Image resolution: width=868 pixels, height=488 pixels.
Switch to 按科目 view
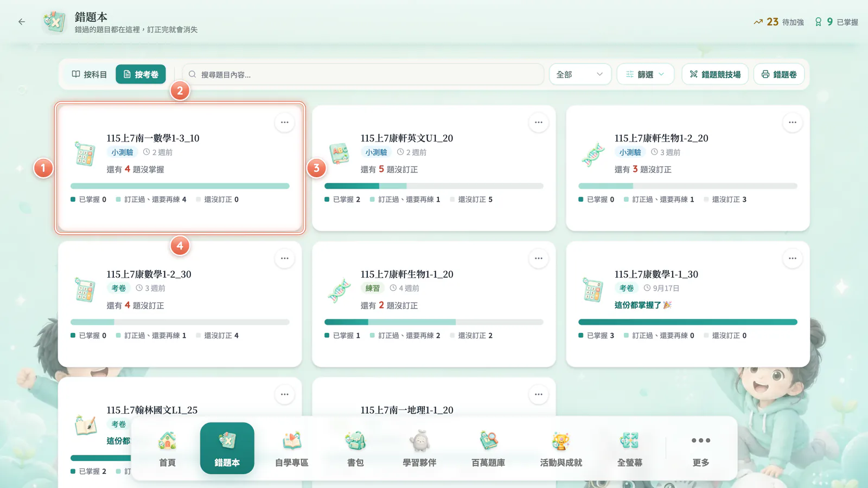click(90, 74)
